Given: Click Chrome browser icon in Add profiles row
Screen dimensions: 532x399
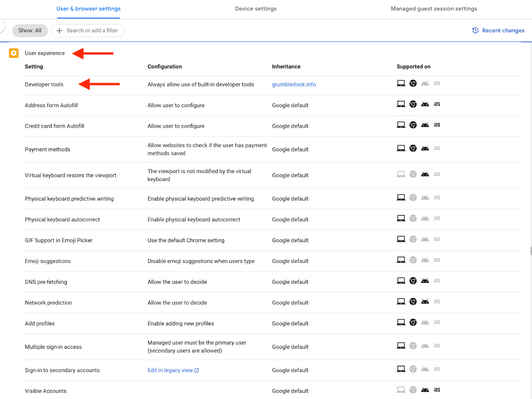Looking at the screenshot, I should [413, 322].
